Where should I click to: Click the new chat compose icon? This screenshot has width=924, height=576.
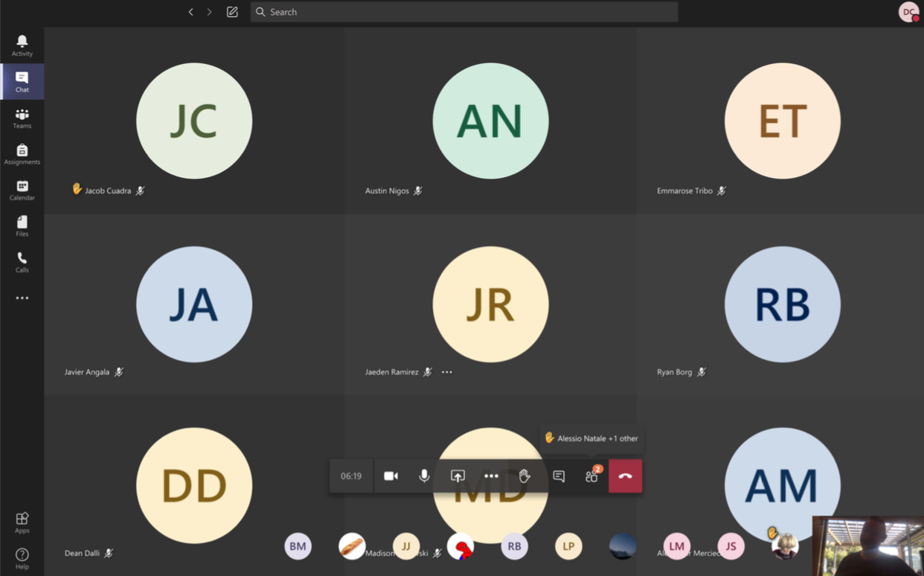click(x=232, y=12)
